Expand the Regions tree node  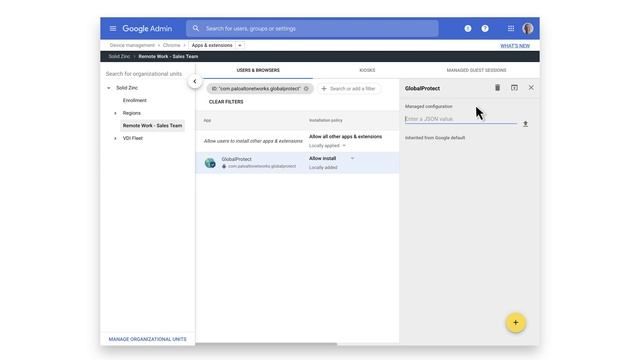[115, 113]
